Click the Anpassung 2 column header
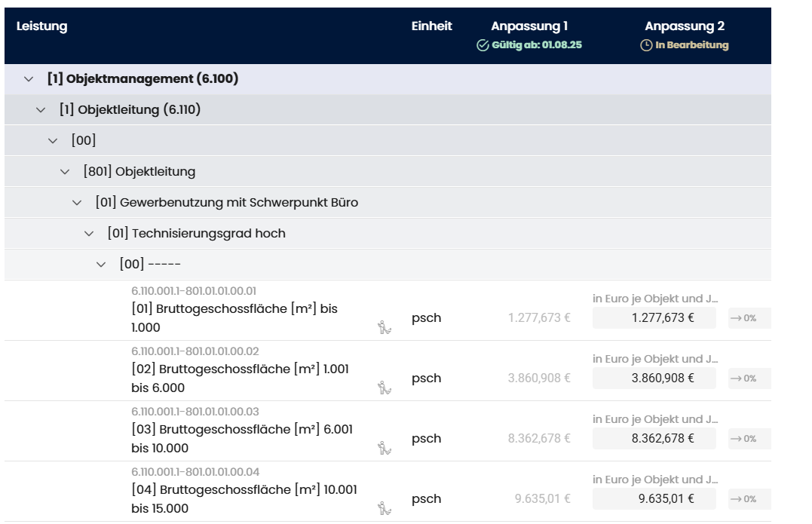This screenshot has height=524, width=812. (685, 27)
